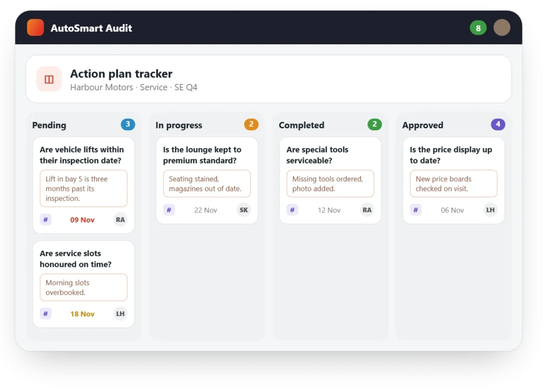Viewport: 548px width, 392px height.
Task: Click SK assignee badge on lounge card
Action: coord(243,210)
